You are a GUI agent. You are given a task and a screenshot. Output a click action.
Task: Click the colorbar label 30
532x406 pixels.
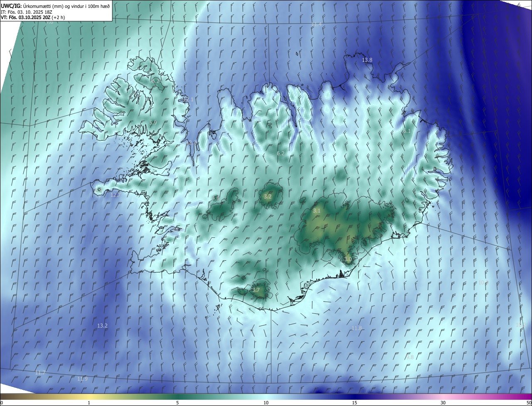tap(443, 403)
